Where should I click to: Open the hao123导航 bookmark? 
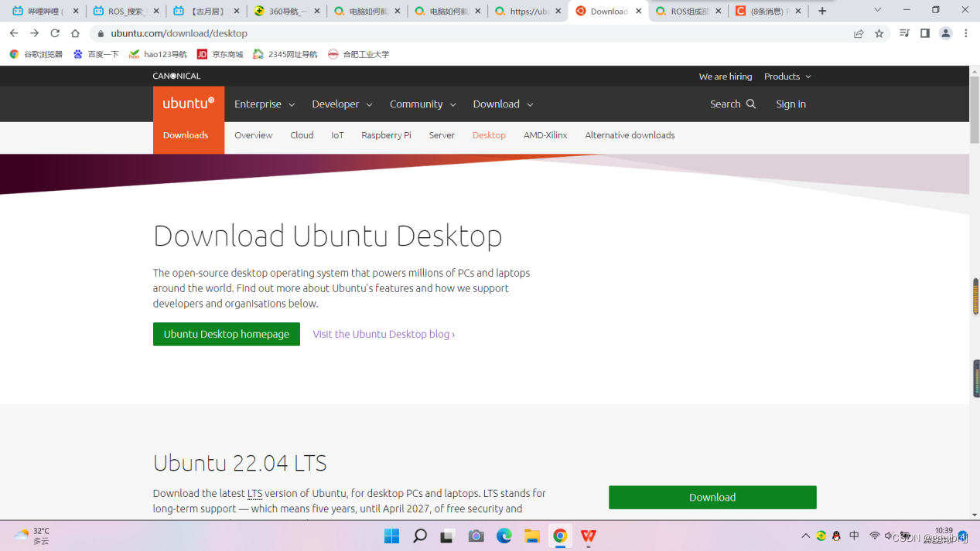coord(158,54)
